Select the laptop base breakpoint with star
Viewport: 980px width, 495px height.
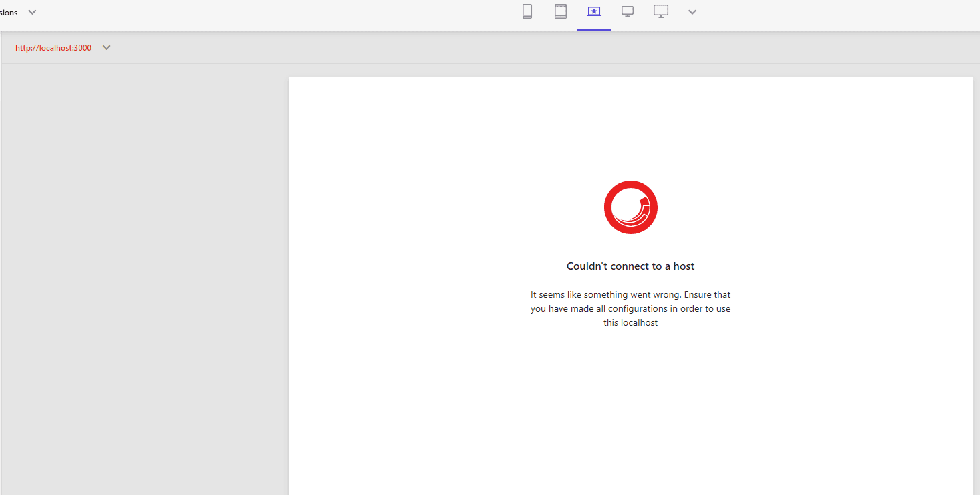pos(594,11)
